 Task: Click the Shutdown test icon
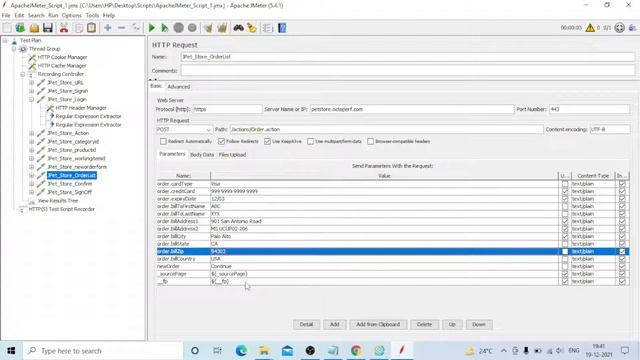[192, 28]
